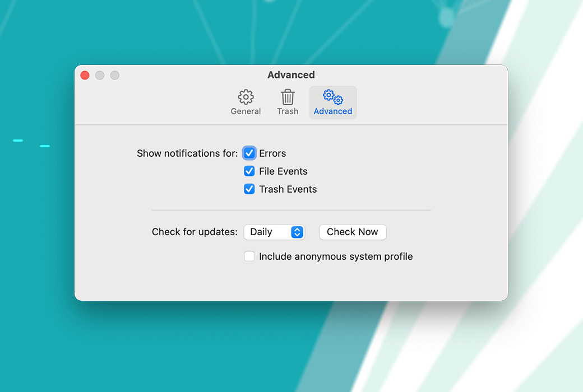Enable Include anonymous system profile checkbox
This screenshot has width=583, height=392.
click(249, 256)
